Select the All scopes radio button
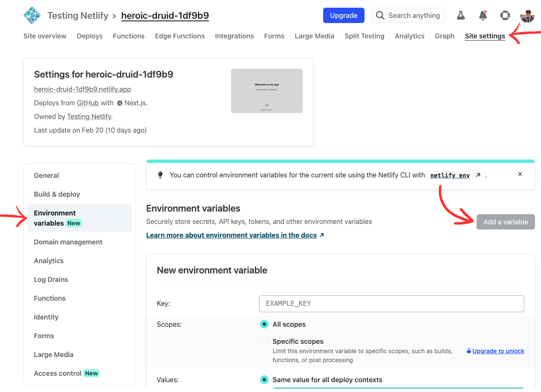 pyautogui.click(x=264, y=324)
